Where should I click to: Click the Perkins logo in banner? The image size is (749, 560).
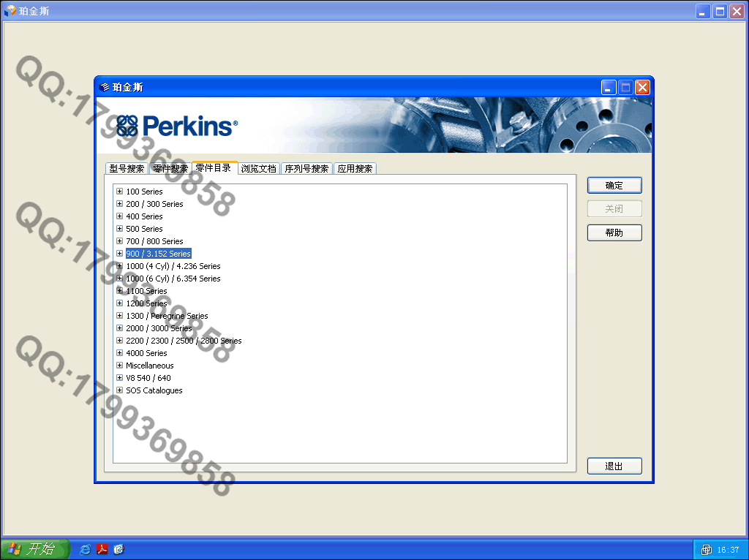177,126
